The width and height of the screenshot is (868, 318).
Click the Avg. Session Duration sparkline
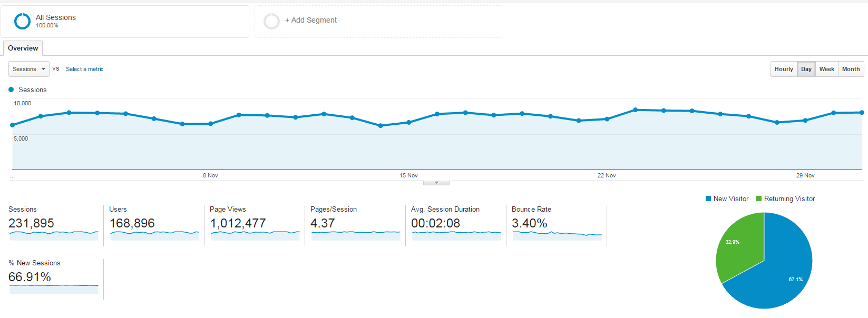(456, 235)
